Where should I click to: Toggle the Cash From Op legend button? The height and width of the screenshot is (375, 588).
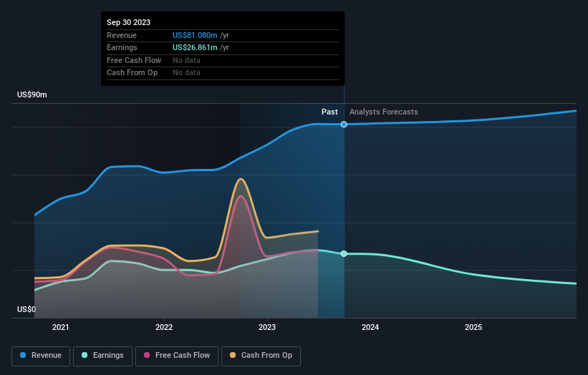[x=261, y=356]
